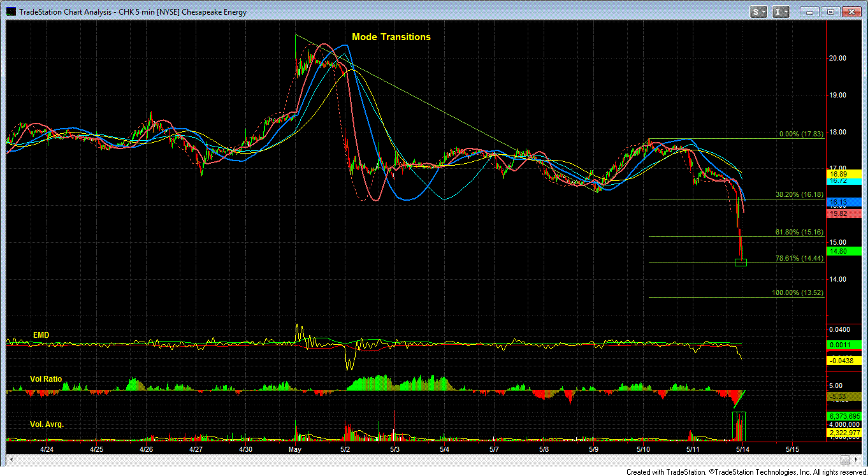The width and height of the screenshot is (868, 476).
Task: Click the 5/10 date on time axis
Action: click(x=644, y=449)
